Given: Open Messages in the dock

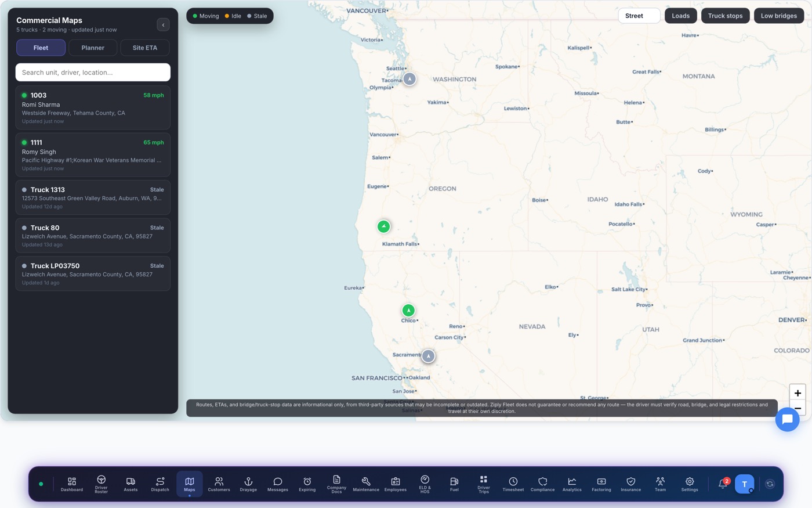Looking at the screenshot, I should (x=278, y=484).
